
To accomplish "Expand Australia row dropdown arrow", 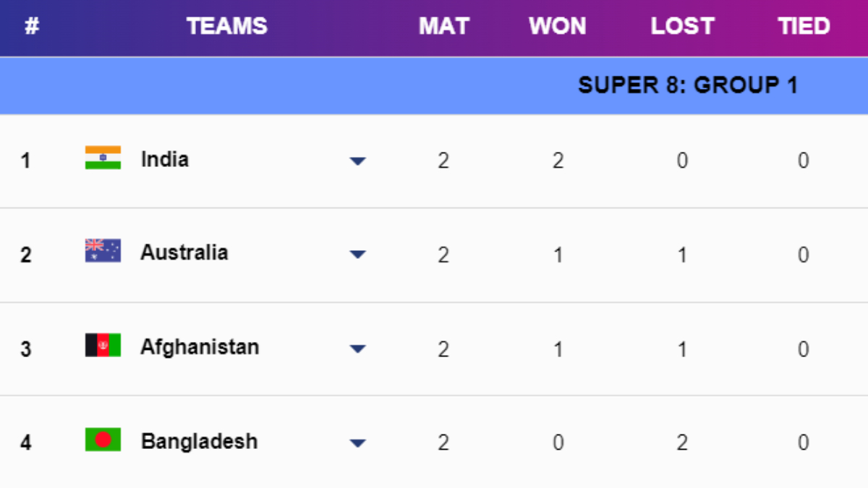I will pos(357,254).
